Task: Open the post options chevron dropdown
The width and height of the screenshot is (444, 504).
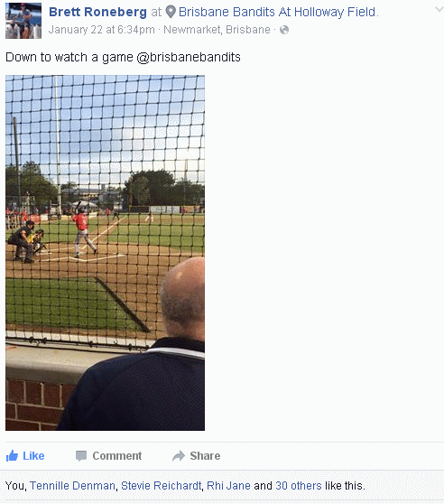Action: pyautogui.click(x=439, y=9)
